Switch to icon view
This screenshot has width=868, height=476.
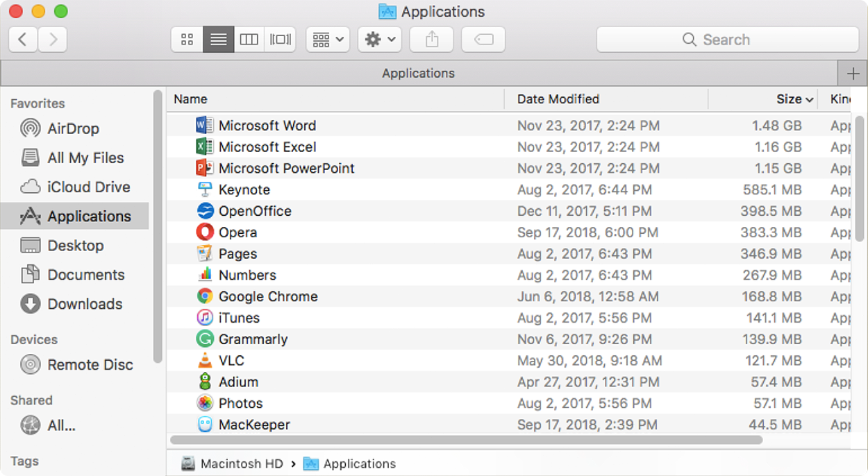coord(187,40)
